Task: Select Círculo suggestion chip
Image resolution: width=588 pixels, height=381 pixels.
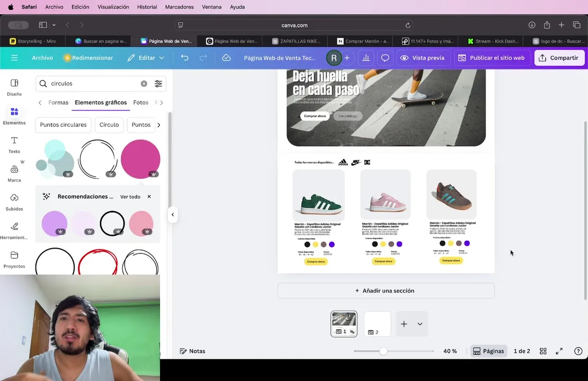Action: [109, 125]
